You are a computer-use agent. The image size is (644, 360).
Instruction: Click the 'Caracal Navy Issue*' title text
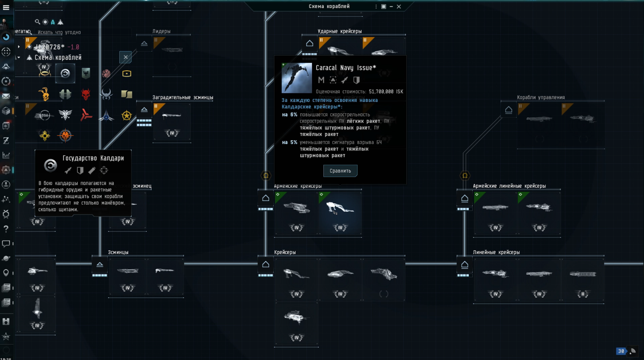pyautogui.click(x=346, y=68)
